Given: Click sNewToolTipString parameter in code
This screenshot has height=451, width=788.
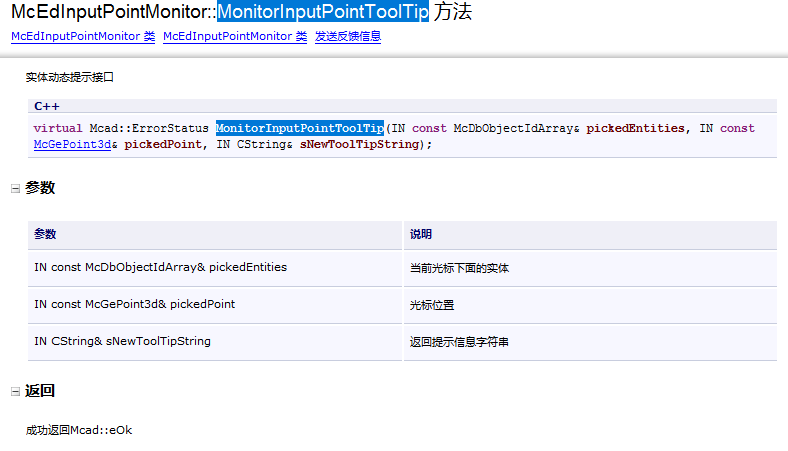Looking at the screenshot, I should click(359, 144).
